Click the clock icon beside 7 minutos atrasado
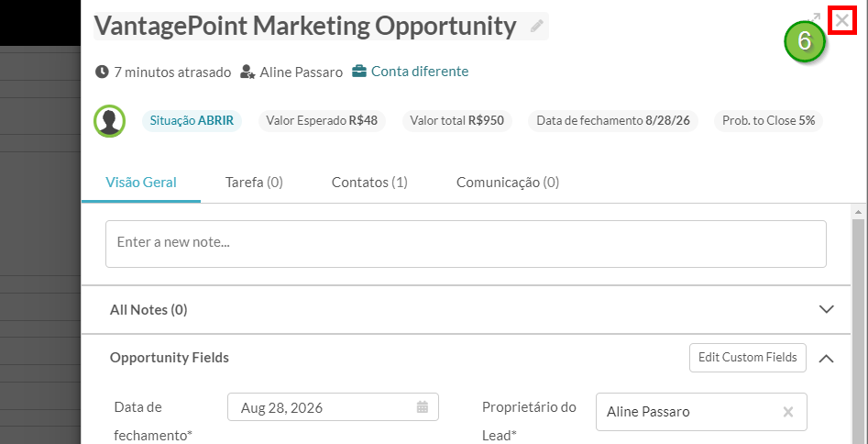The height and width of the screenshot is (444, 868). 102,72
